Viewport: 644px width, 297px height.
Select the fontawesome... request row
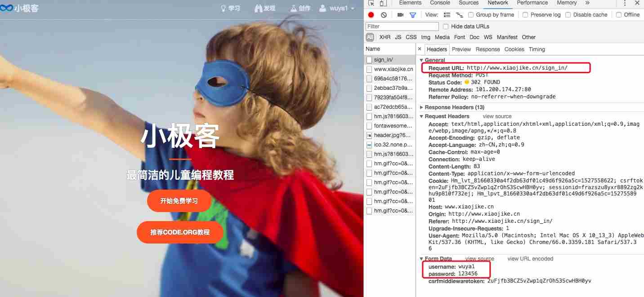click(x=389, y=126)
